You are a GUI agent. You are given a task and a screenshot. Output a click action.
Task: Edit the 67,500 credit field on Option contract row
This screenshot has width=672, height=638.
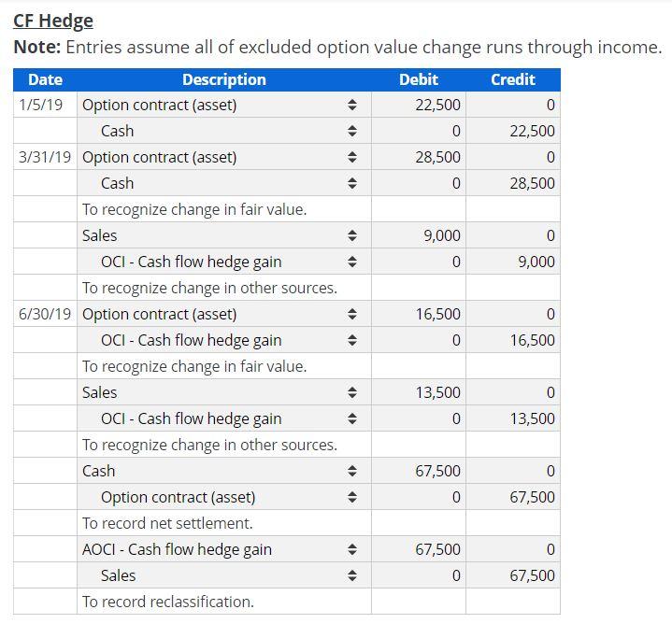[513, 497]
